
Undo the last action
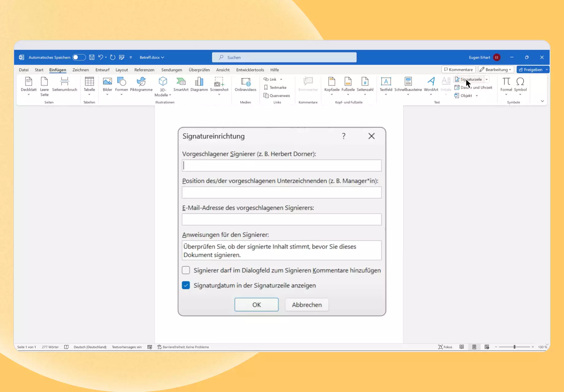point(101,57)
